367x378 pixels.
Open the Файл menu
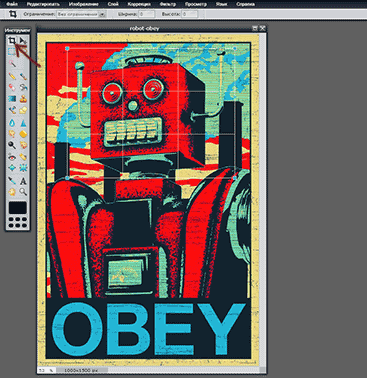(x=14, y=4)
